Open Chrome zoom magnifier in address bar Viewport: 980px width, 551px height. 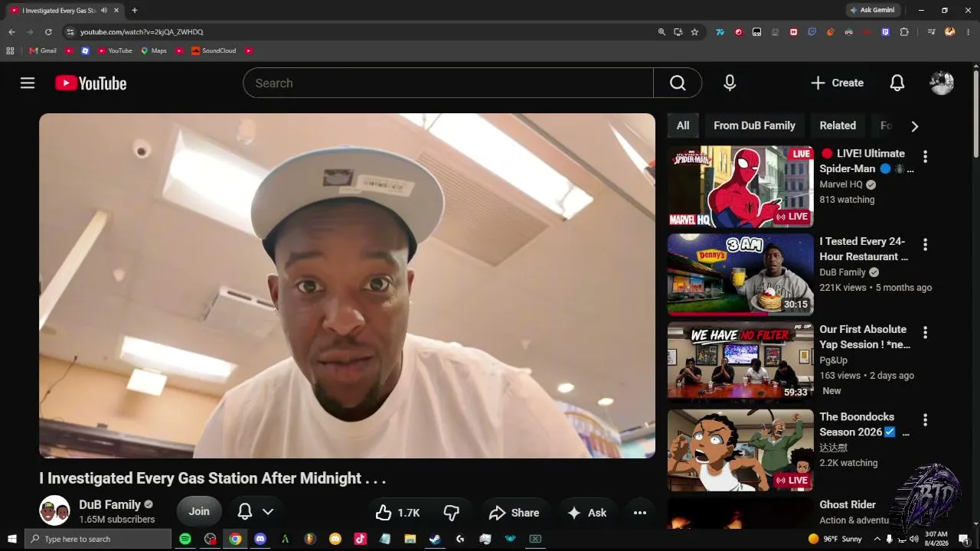click(661, 32)
